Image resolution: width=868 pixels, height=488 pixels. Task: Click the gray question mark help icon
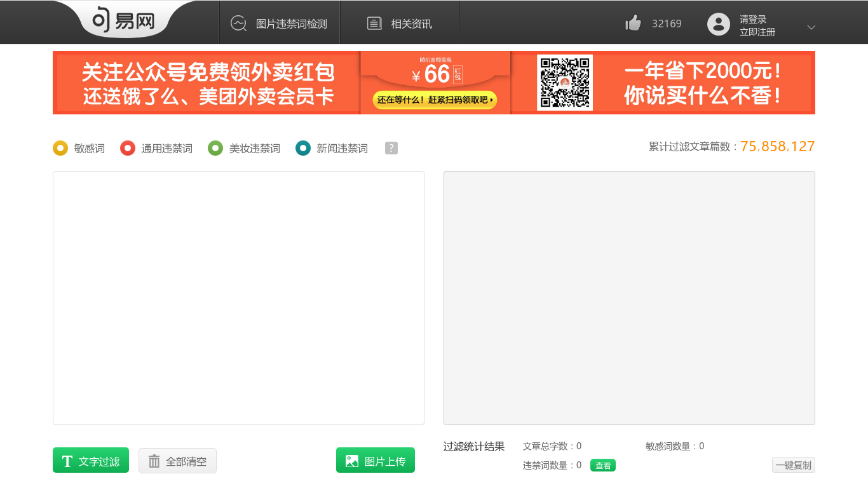pos(391,148)
